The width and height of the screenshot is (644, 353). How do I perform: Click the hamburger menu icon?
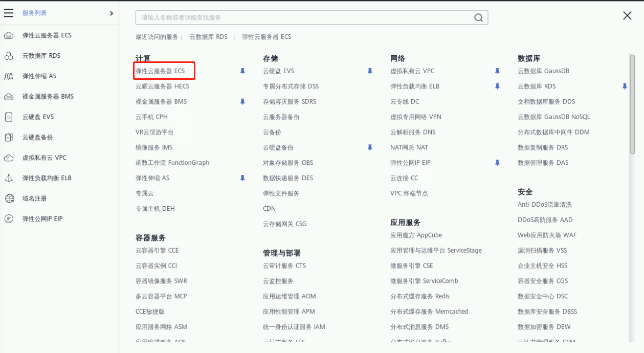pyautogui.click(x=9, y=13)
